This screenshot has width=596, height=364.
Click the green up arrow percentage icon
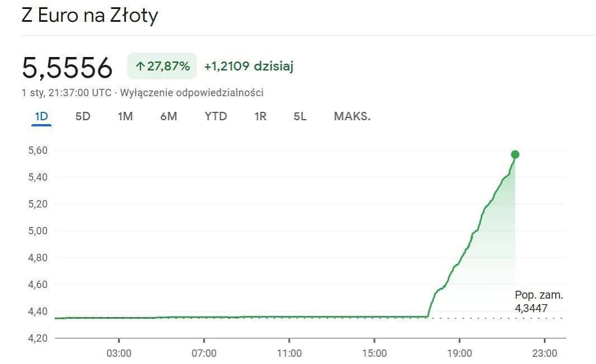pyautogui.click(x=140, y=67)
